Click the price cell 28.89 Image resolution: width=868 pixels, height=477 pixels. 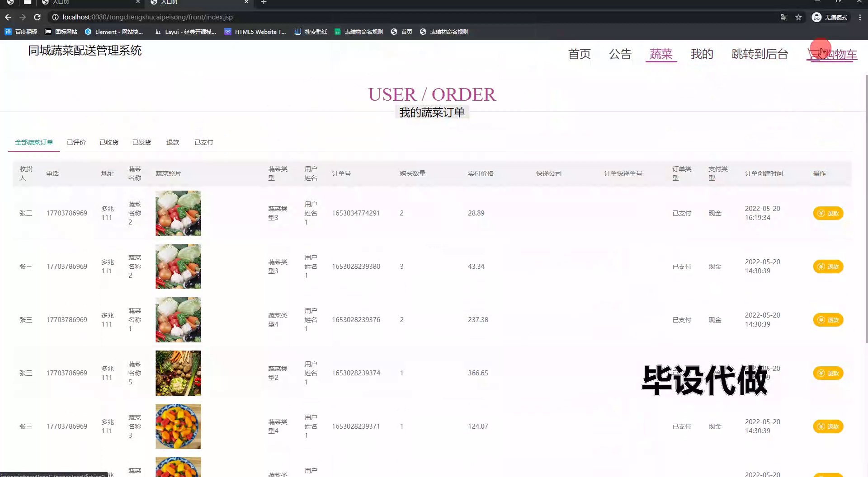coord(476,213)
